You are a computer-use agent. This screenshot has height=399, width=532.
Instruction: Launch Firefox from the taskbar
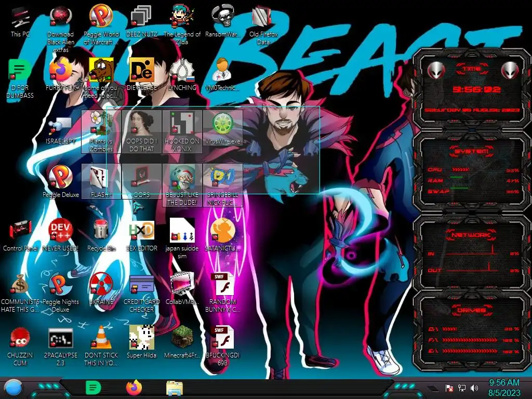pos(134,388)
